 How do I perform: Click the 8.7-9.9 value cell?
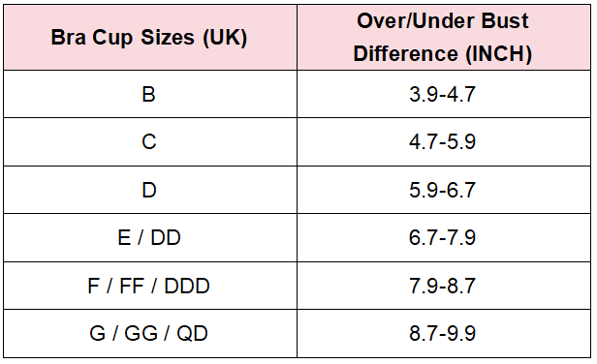click(444, 334)
